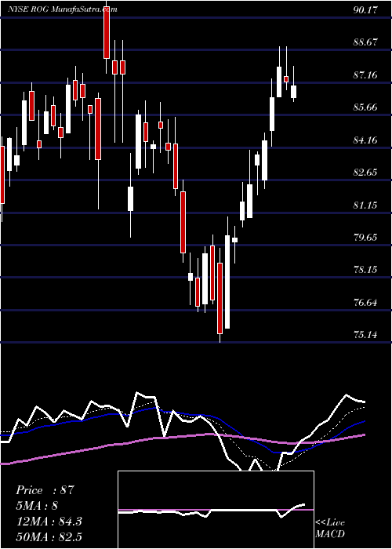The image size is (392, 549).
Task: Click the 79.65 price axis label
Action: [365, 238]
